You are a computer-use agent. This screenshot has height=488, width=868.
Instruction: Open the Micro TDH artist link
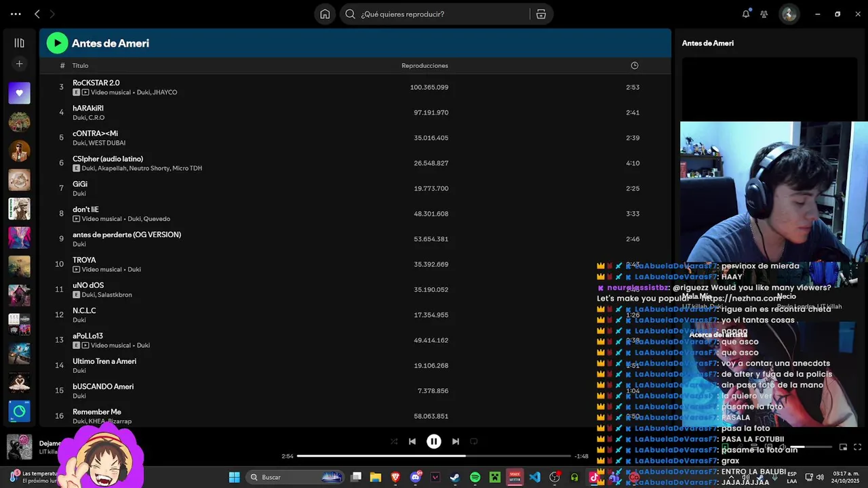tap(187, 168)
